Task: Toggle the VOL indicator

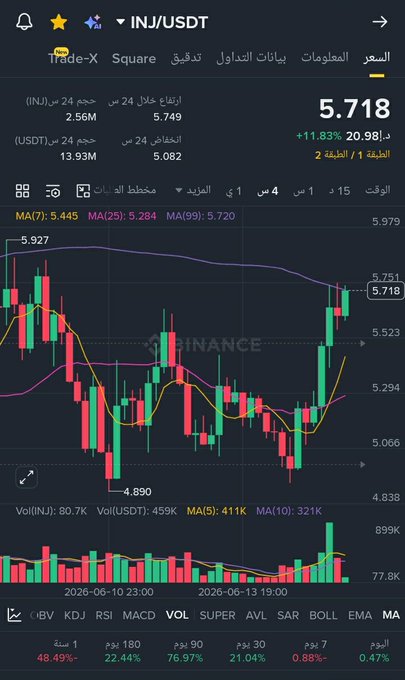Action: [x=177, y=615]
